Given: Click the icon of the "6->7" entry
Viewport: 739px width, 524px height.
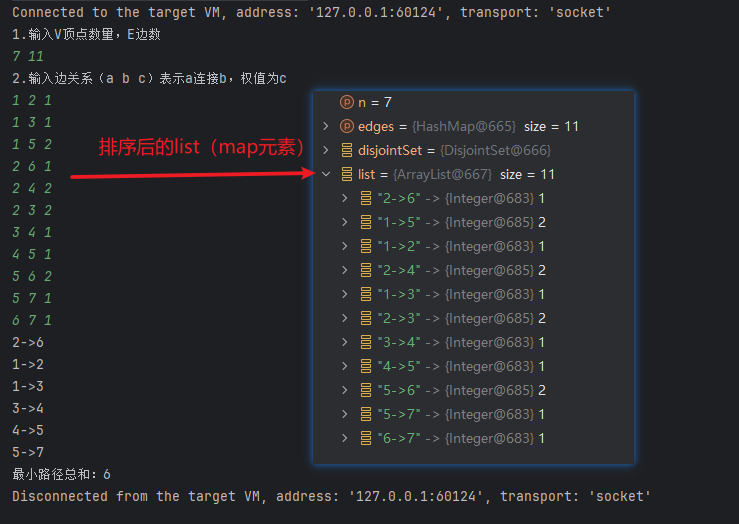Looking at the screenshot, I should coord(366,438).
